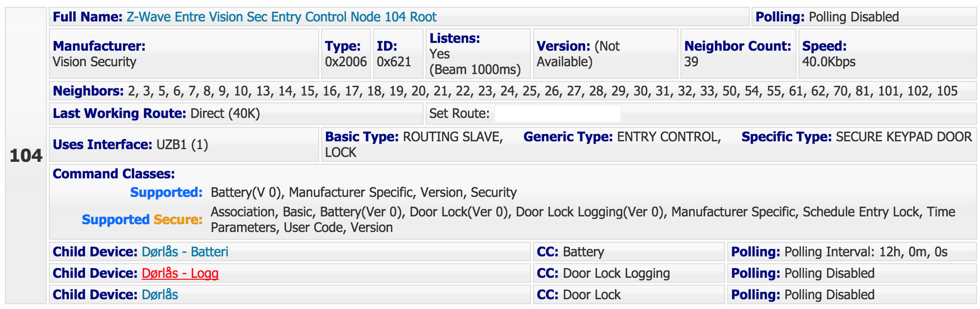Open the Dørlås - Logg child device
The image size is (980, 309).
click(x=180, y=273)
